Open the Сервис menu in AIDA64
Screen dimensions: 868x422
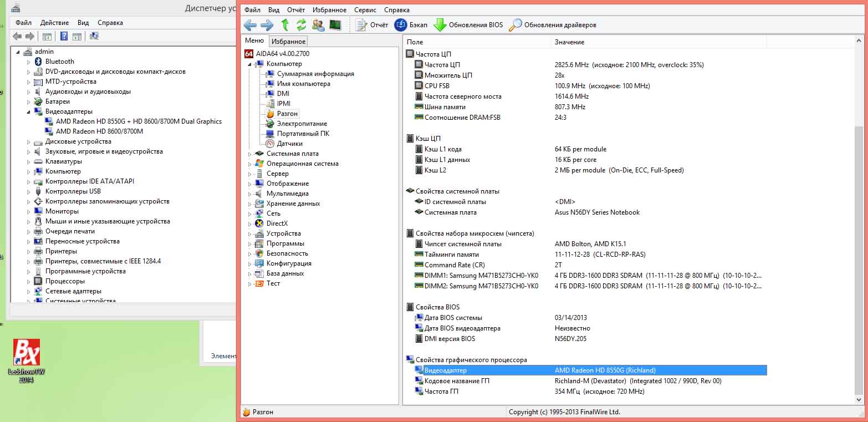coord(365,10)
